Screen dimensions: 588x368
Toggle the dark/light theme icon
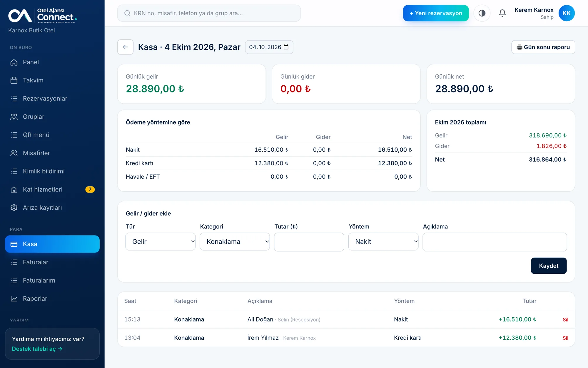pyautogui.click(x=482, y=13)
